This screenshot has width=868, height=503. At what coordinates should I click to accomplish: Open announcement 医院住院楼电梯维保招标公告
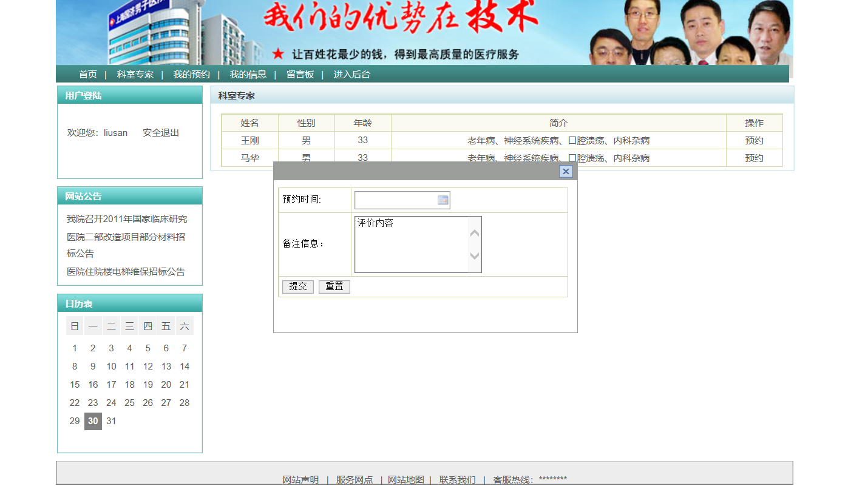[x=126, y=272]
